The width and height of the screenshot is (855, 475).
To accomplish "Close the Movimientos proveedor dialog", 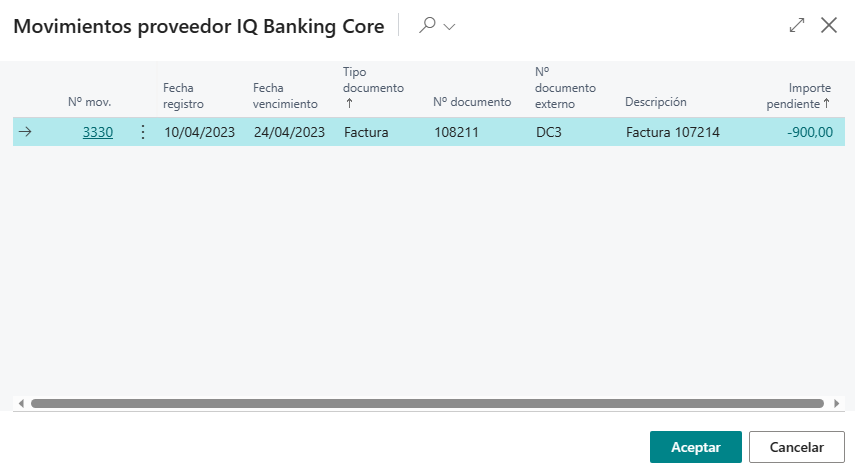I will pyautogui.click(x=829, y=25).
